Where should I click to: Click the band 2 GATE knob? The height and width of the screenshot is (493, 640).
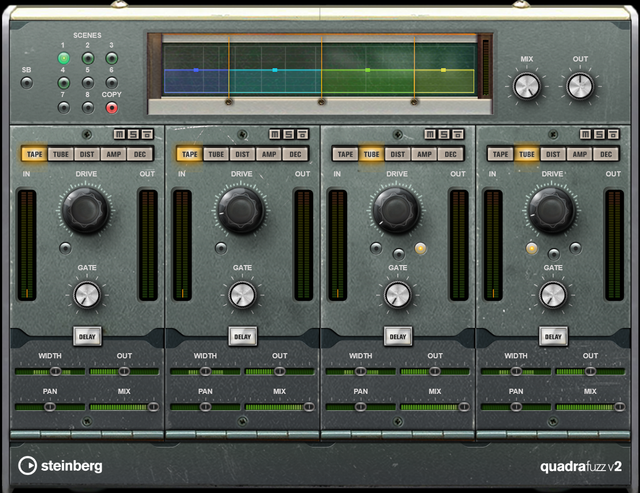pos(242,295)
